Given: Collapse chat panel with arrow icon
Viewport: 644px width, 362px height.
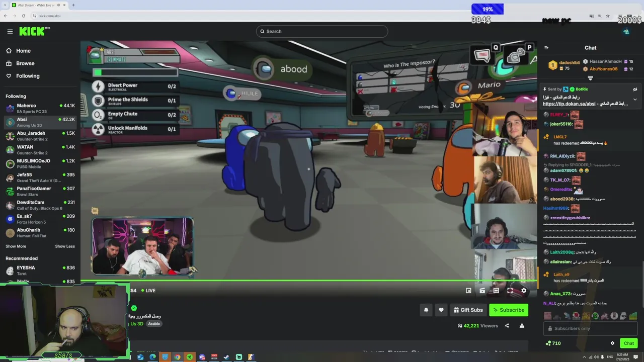Looking at the screenshot, I should tap(546, 48).
